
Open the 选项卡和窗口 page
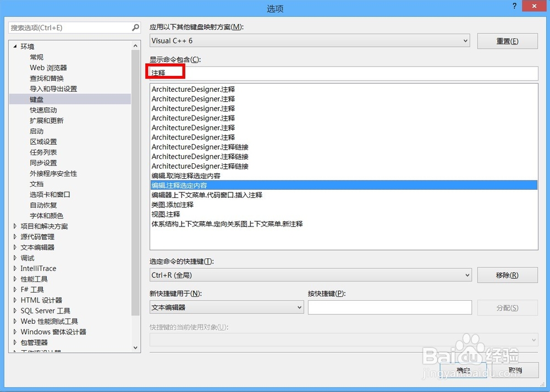[x=50, y=194]
